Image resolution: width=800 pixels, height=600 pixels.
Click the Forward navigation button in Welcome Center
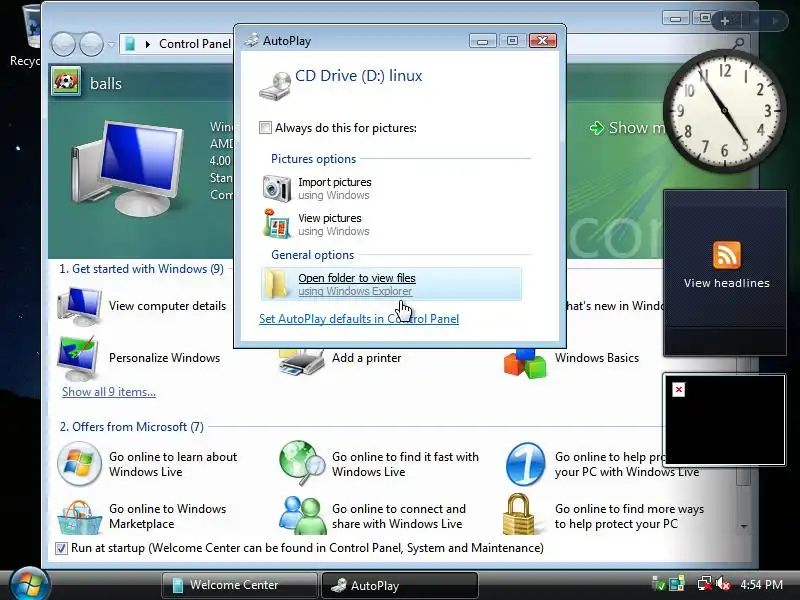point(91,44)
